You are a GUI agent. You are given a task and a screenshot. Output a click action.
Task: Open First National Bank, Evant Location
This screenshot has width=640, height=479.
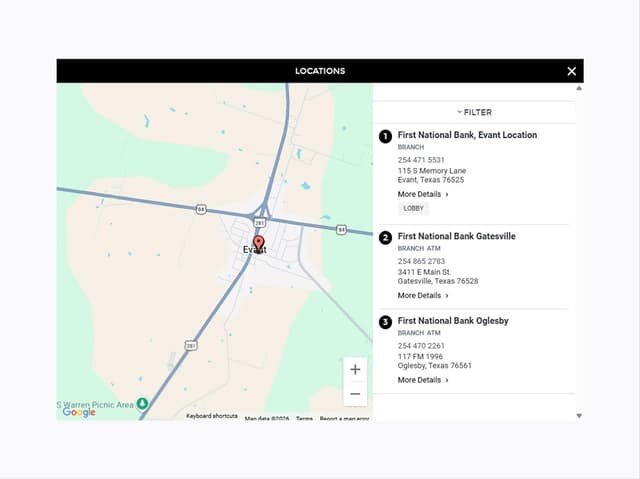point(467,135)
